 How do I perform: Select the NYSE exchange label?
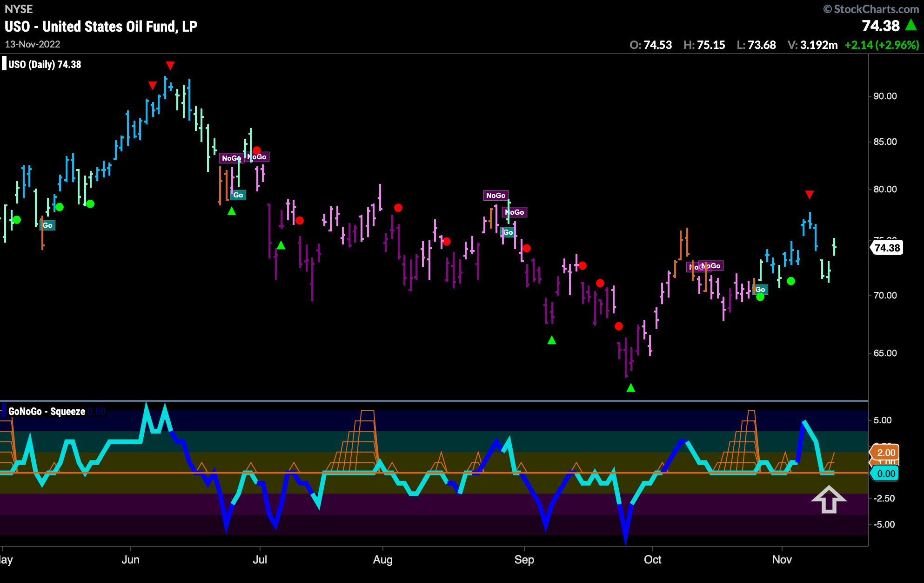19,9
